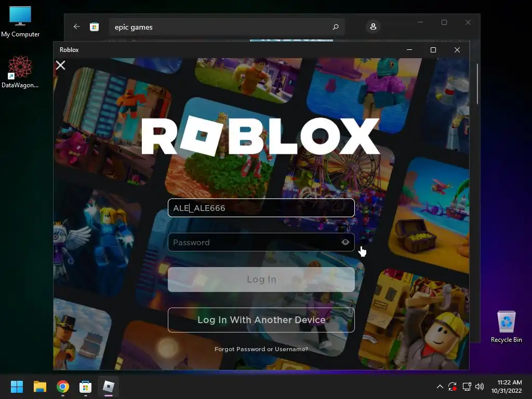This screenshot has width=532, height=399.
Task: Open the network status tray icon
Action: point(467,387)
